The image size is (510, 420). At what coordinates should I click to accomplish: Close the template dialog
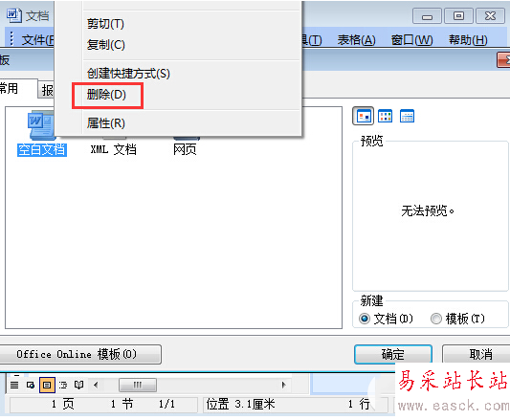point(504,60)
